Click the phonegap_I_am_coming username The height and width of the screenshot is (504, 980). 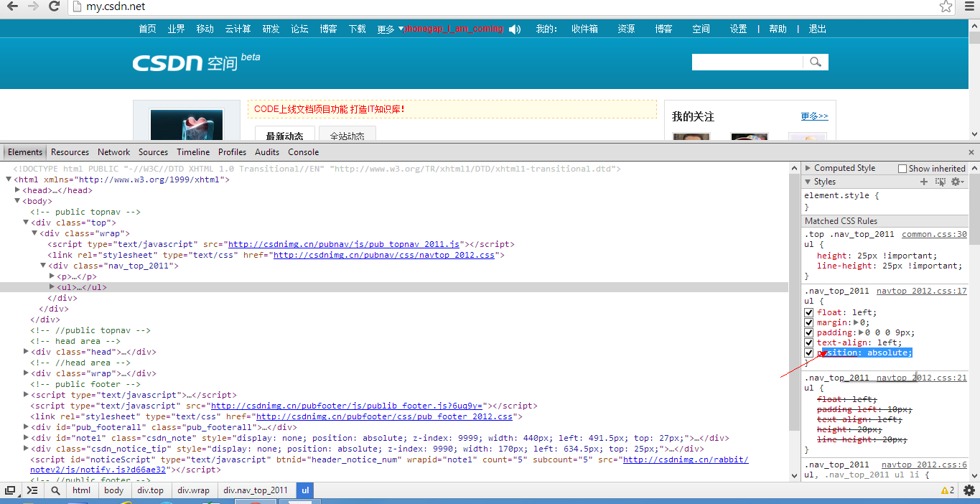click(x=454, y=29)
